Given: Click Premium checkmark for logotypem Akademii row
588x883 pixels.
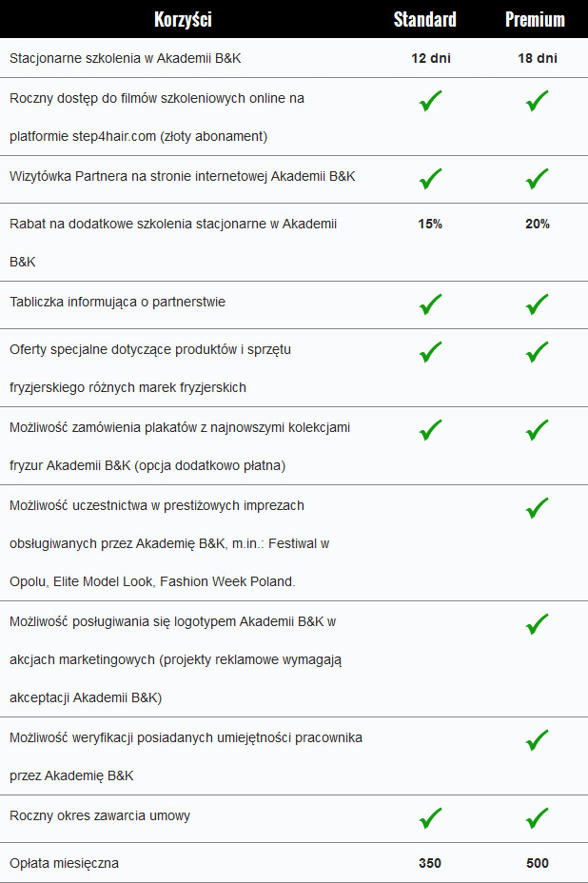Looking at the screenshot, I should [x=537, y=624].
